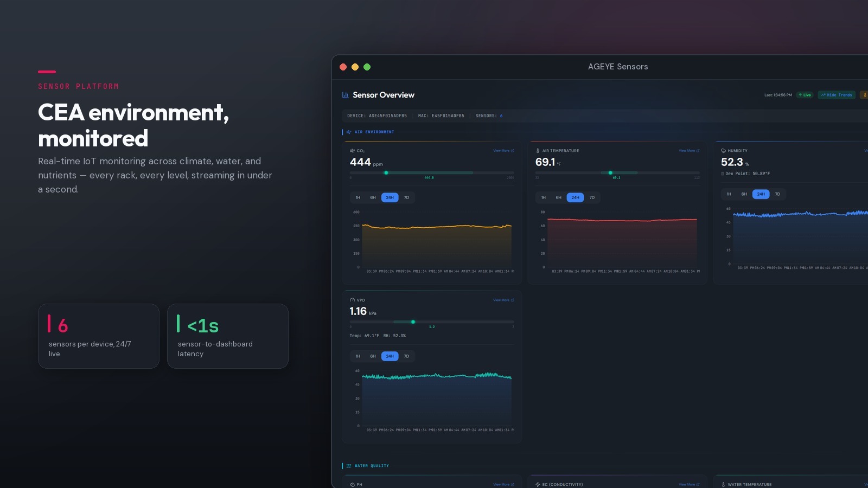
Task: Click the Dew Point small icon
Action: 723,174
